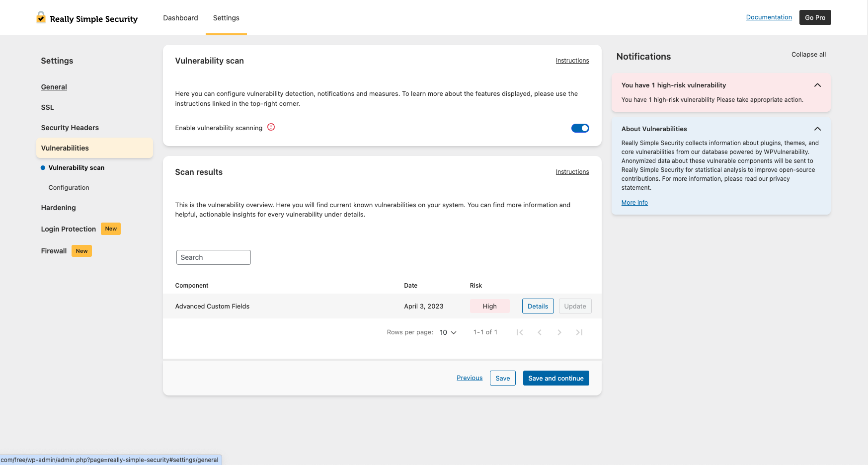Open General settings in sidebar

pyautogui.click(x=54, y=87)
